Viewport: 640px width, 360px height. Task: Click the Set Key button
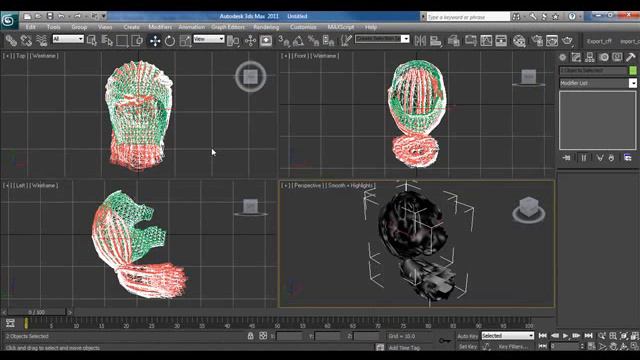point(467,347)
